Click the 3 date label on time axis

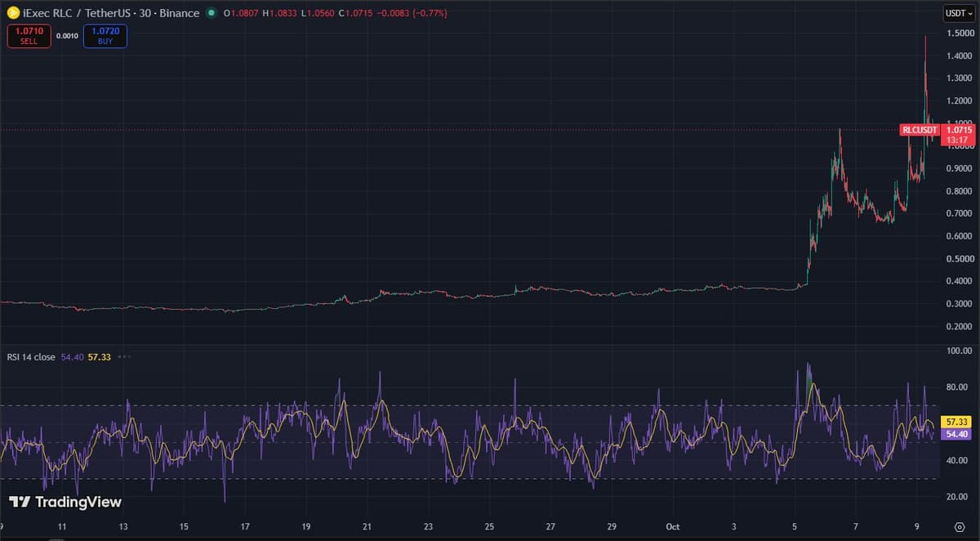(734, 526)
